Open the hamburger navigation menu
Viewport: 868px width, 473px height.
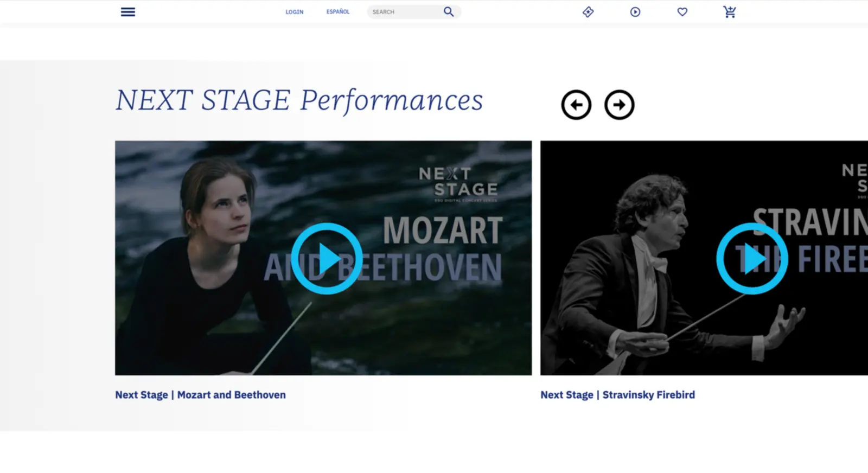pyautogui.click(x=128, y=12)
